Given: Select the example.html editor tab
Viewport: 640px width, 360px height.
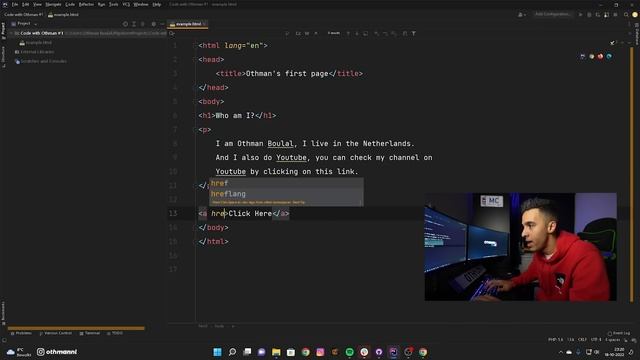Looking at the screenshot, I should tap(189, 24).
